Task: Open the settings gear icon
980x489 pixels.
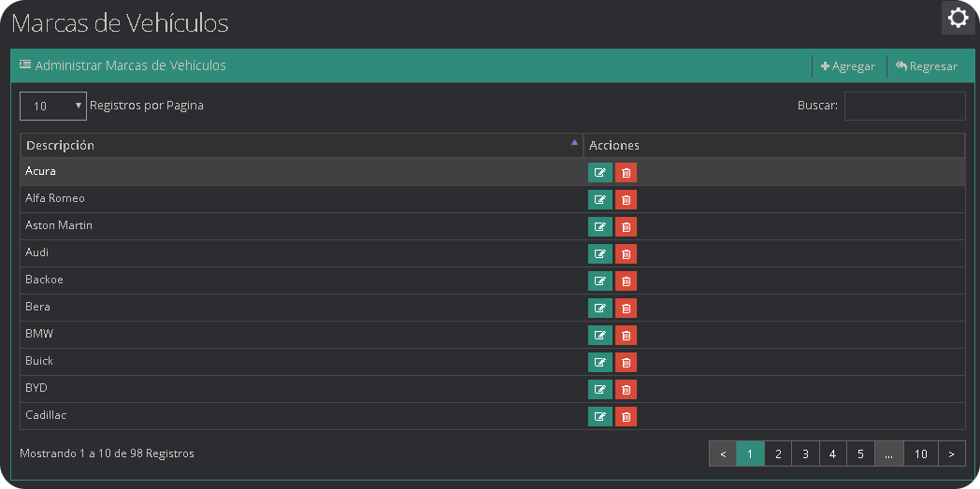Action: point(958,18)
